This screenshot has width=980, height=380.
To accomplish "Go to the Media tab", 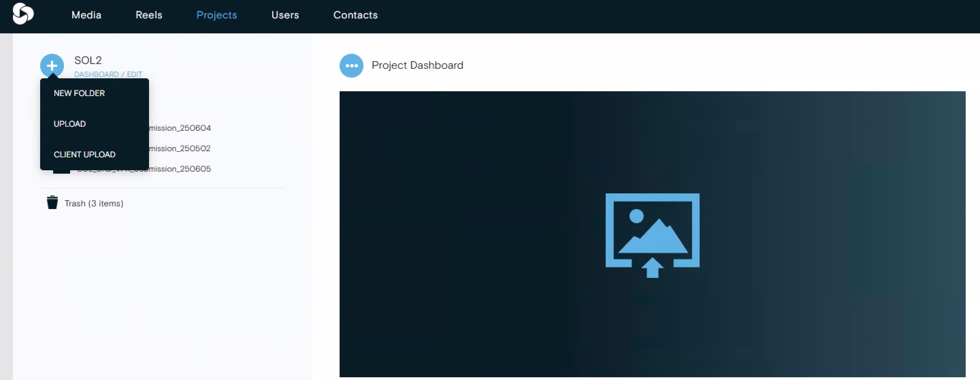I will point(86,15).
